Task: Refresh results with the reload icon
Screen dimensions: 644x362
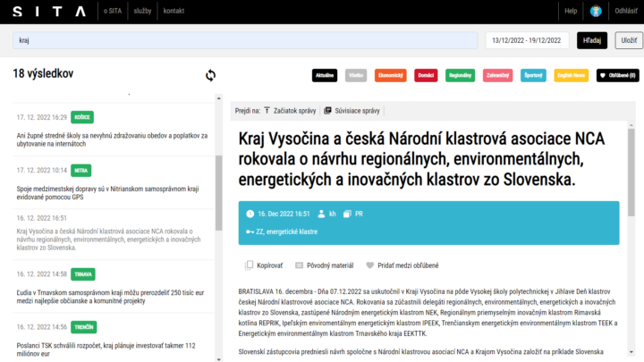Action: pyautogui.click(x=210, y=75)
